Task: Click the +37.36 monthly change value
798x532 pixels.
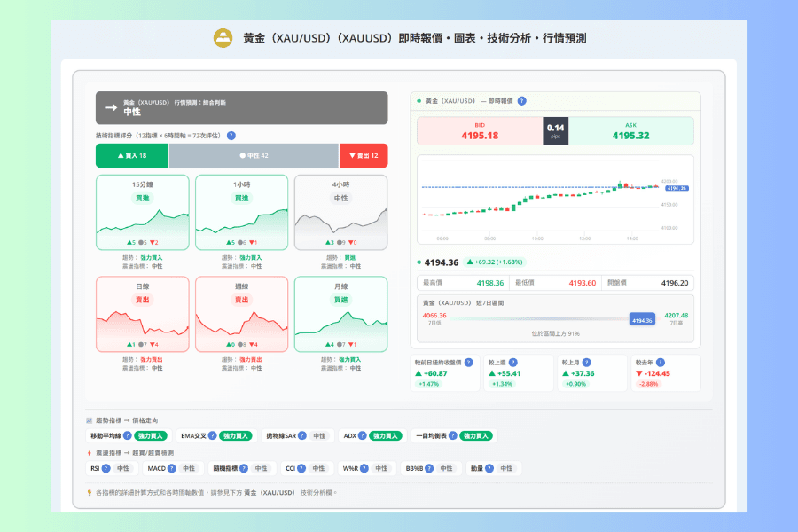Action: (x=579, y=373)
